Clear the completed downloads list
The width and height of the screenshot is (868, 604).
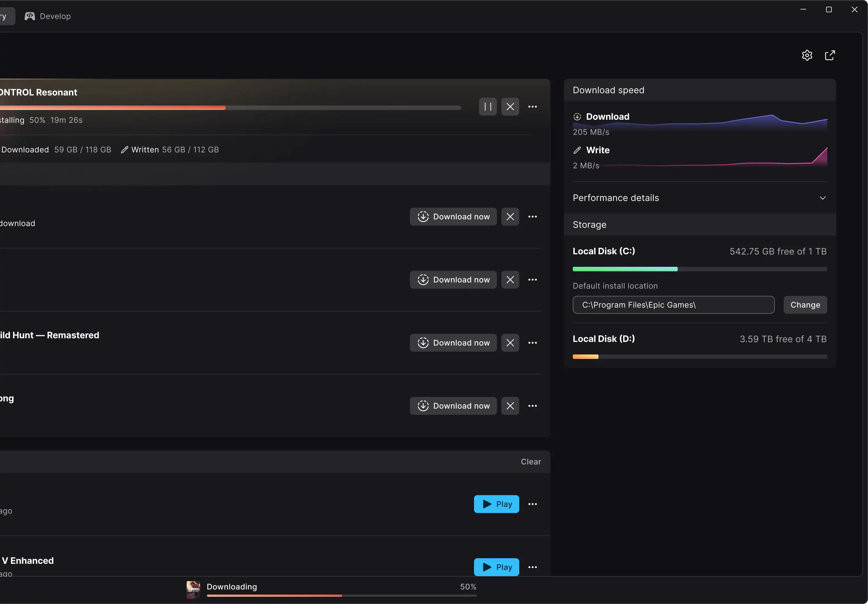[x=531, y=461]
